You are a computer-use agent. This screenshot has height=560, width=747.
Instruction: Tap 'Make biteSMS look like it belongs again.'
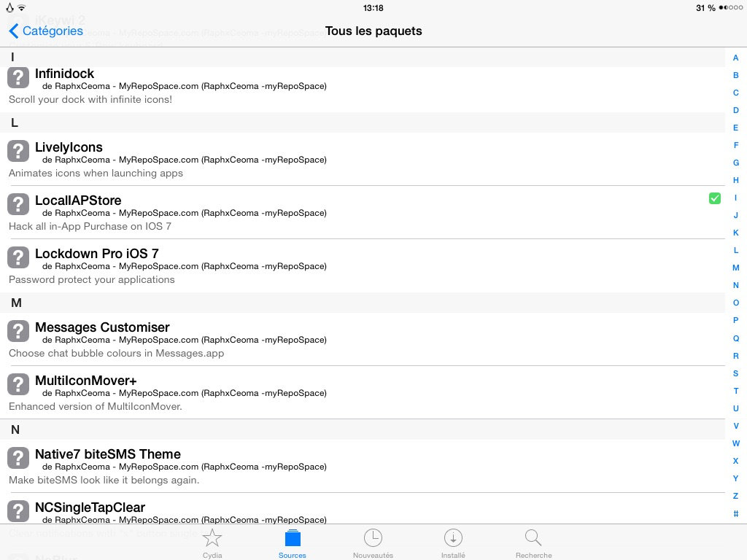pyautogui.click(x=104, y=480)
